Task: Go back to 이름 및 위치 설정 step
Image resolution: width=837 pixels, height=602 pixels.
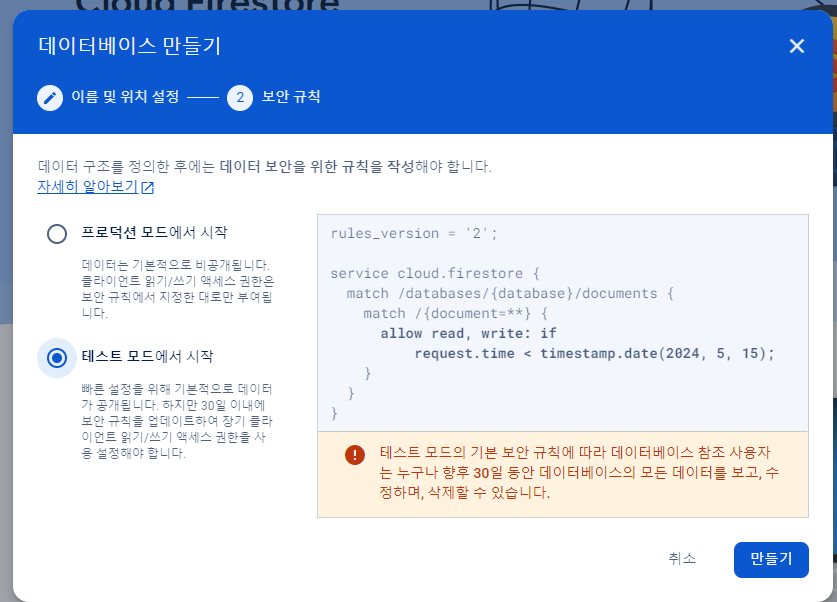Action: 125,97
